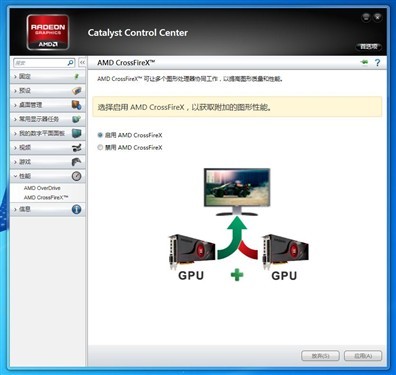Click the 桌面管理 desktop management icon
The width and height of the screenshot is (396, 375).
click(77, 105)
